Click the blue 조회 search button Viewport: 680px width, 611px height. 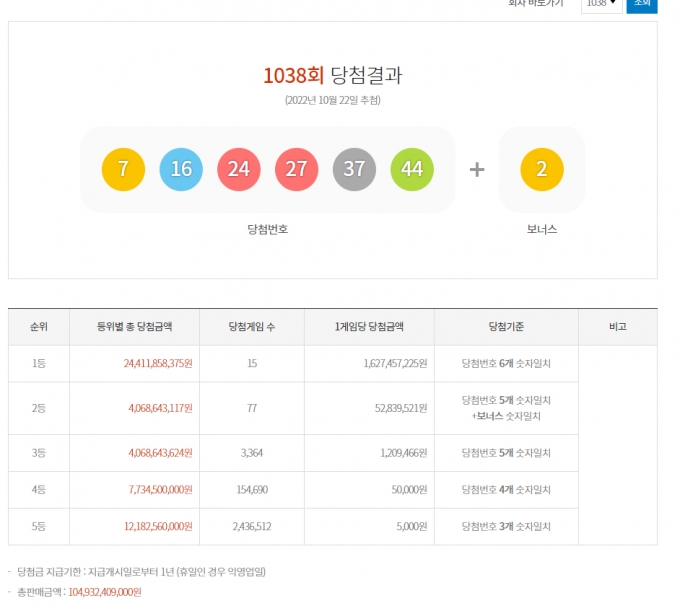pyautogui.click(x=642, y=4)
